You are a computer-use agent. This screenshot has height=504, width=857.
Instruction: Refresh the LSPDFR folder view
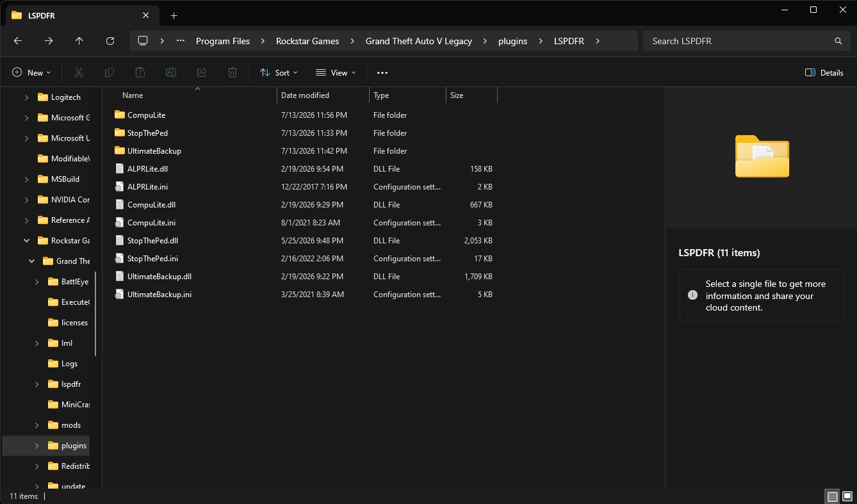point(110,41)
